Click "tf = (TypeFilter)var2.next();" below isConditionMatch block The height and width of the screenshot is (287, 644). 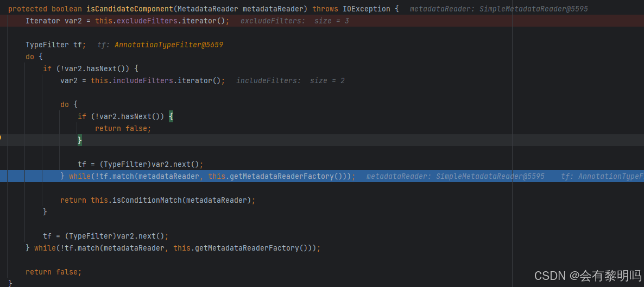(x=106, y=236)
